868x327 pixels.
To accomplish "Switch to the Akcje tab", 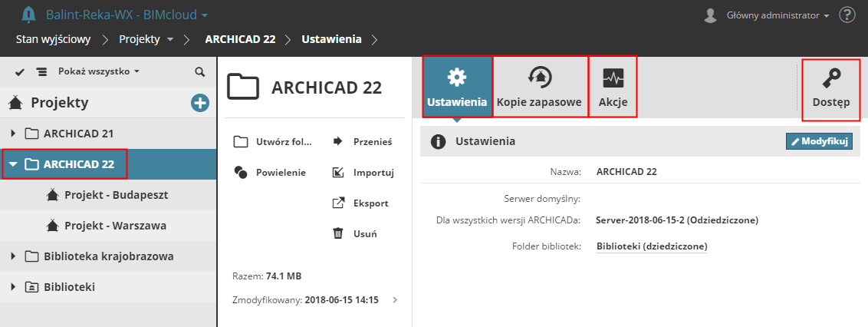I will tap(613, 87).
